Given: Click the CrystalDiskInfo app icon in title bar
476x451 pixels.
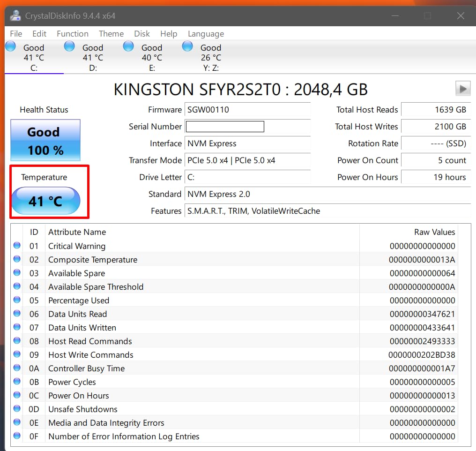Looking at the screenshot, I should click(15, 16).
